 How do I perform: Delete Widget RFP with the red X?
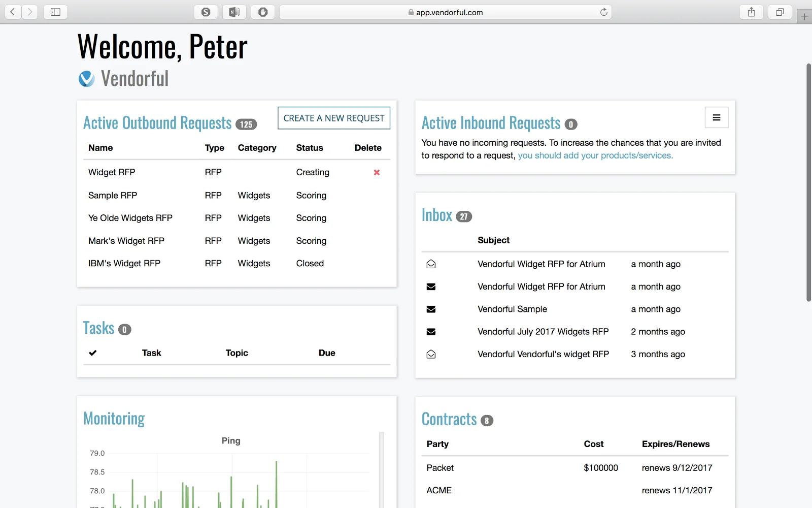click(x=377, y=172)
